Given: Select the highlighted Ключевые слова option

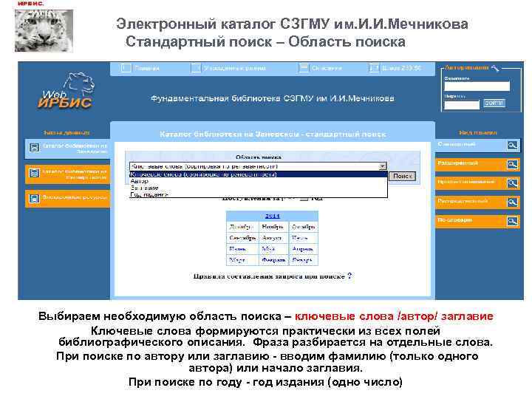Looking at the screenshot, I should [x=258, y=174].
